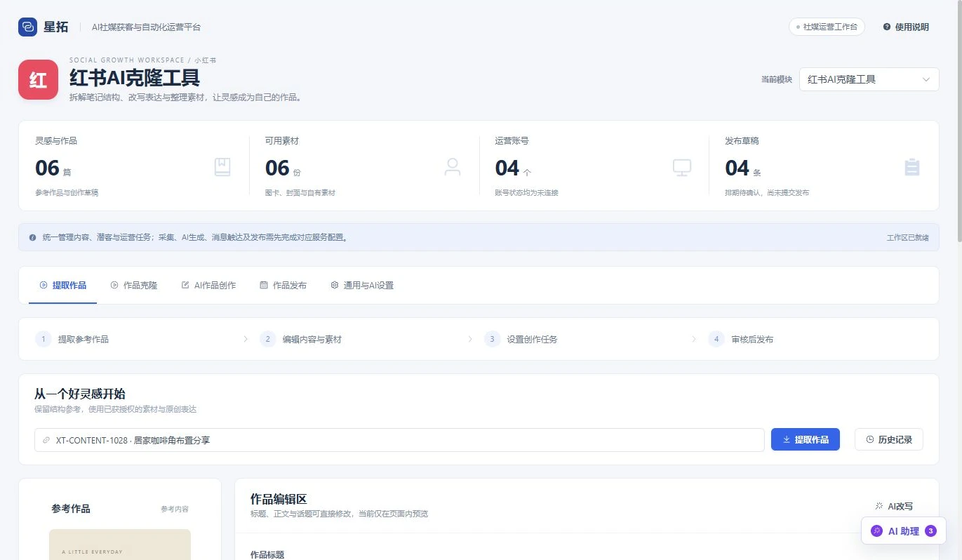Select step 3 设置创作任务
Screen dimensions: 962x560
(521, 339)
